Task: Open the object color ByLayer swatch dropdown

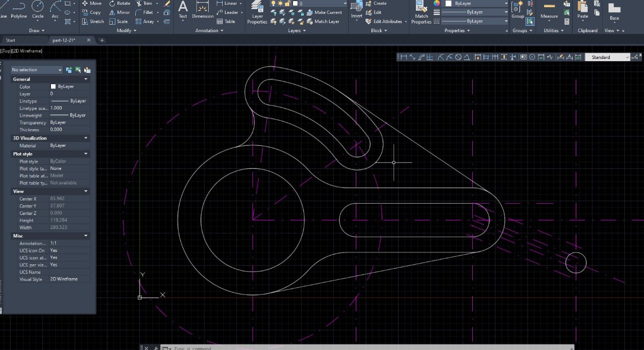Action: coord(476,3)
